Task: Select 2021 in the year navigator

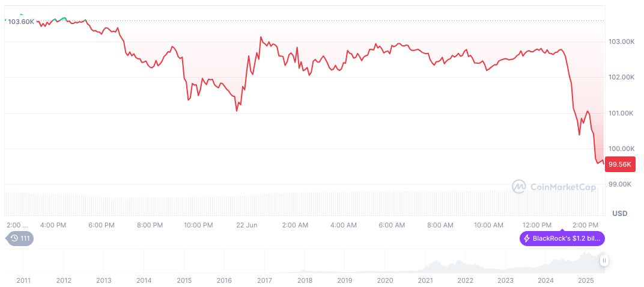Action: tap(425, 280)
